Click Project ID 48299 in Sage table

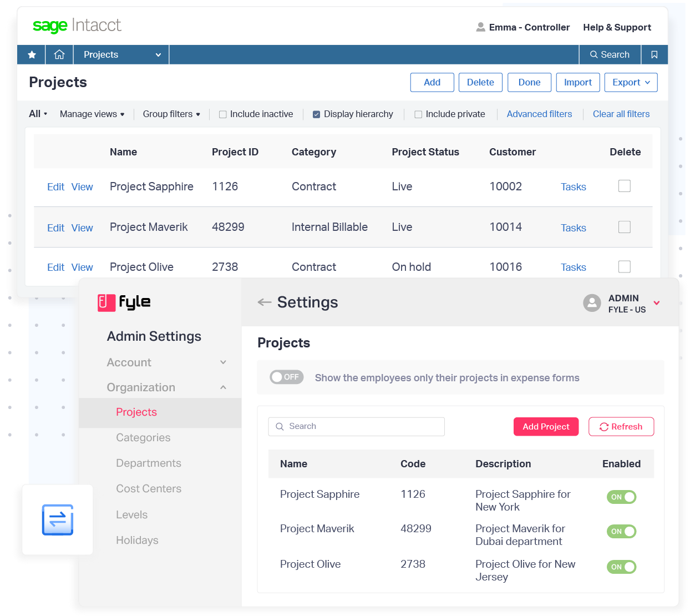pos(228,227)
